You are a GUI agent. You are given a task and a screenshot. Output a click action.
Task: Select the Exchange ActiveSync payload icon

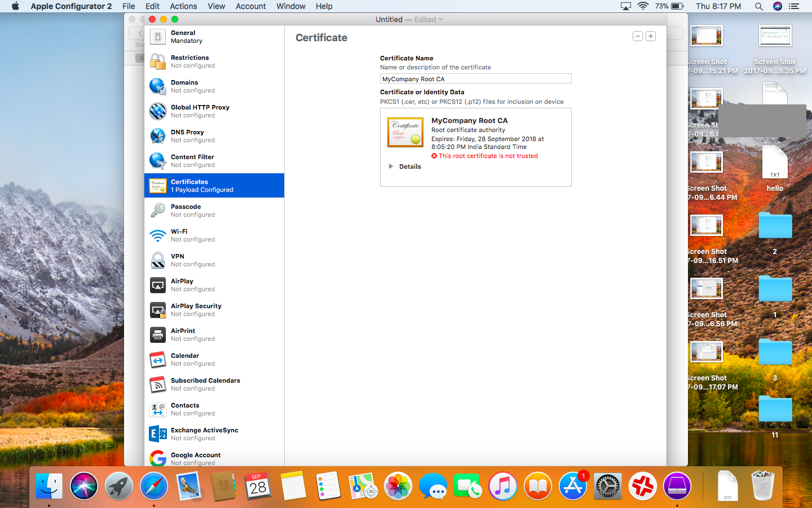(x=158, y=434)
